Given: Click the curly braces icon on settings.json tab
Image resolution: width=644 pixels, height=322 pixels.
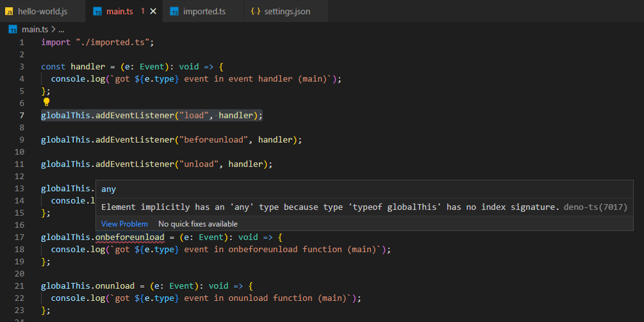Looking at the screenshot, I should [255, 12].
